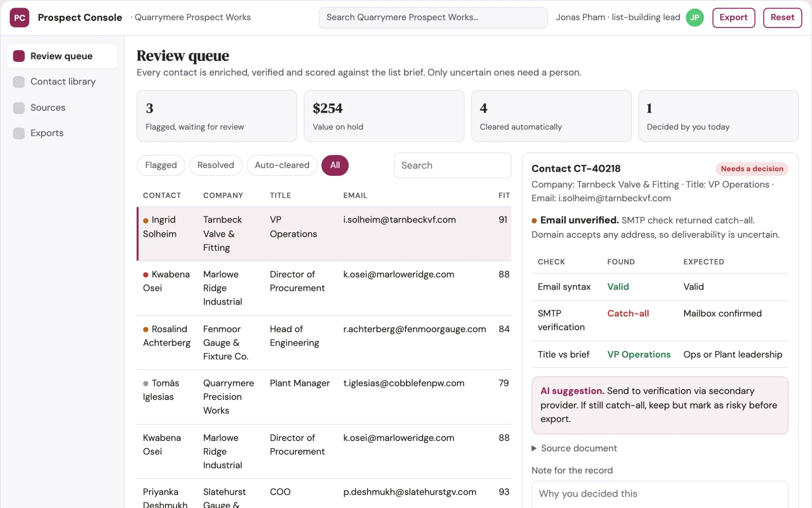Click the AI suggestion box
This screenshot has height=508, width=812.
(660, 405)
